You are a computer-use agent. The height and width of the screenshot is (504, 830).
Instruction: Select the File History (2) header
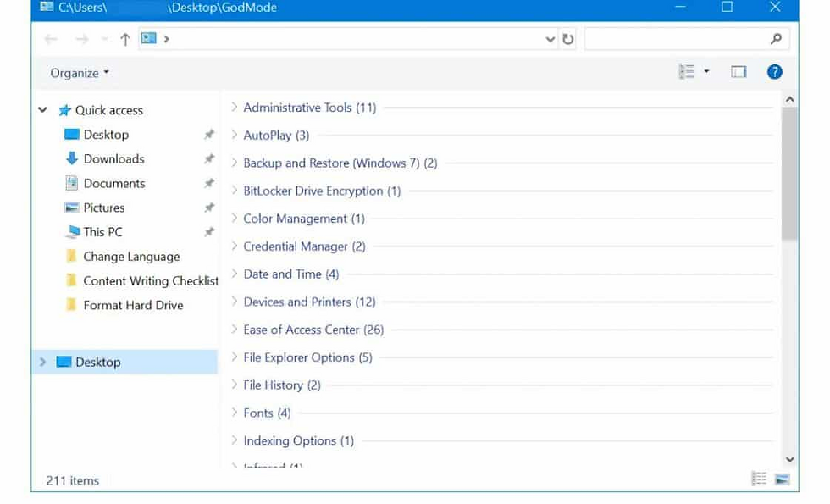tap(282, 385)
